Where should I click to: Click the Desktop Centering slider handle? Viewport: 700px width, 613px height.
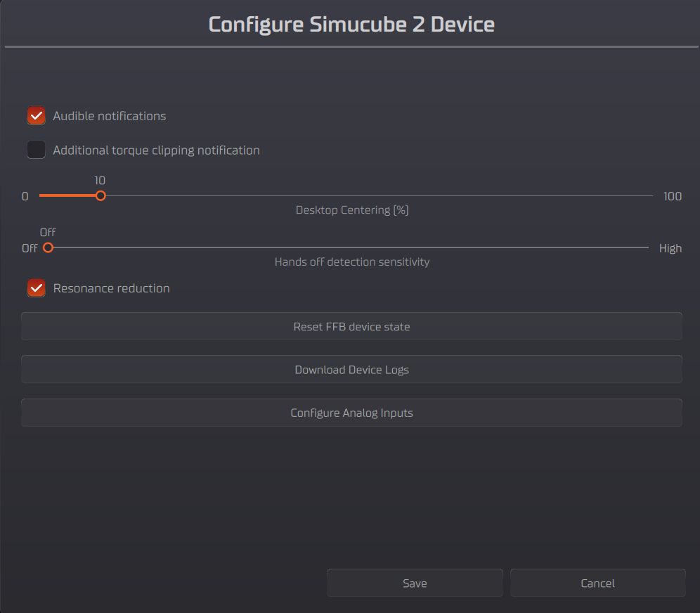pos(101,195)
